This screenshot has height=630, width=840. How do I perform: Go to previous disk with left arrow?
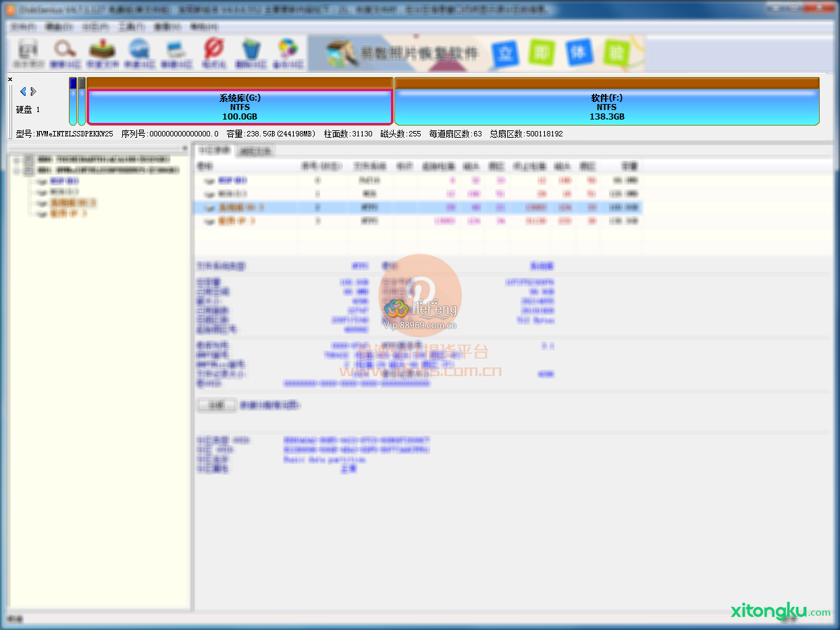tap(23, 92)
